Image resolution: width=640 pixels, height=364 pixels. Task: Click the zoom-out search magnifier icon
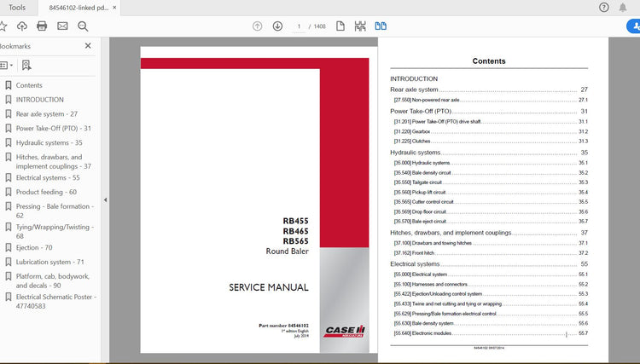tap(83, 26)
